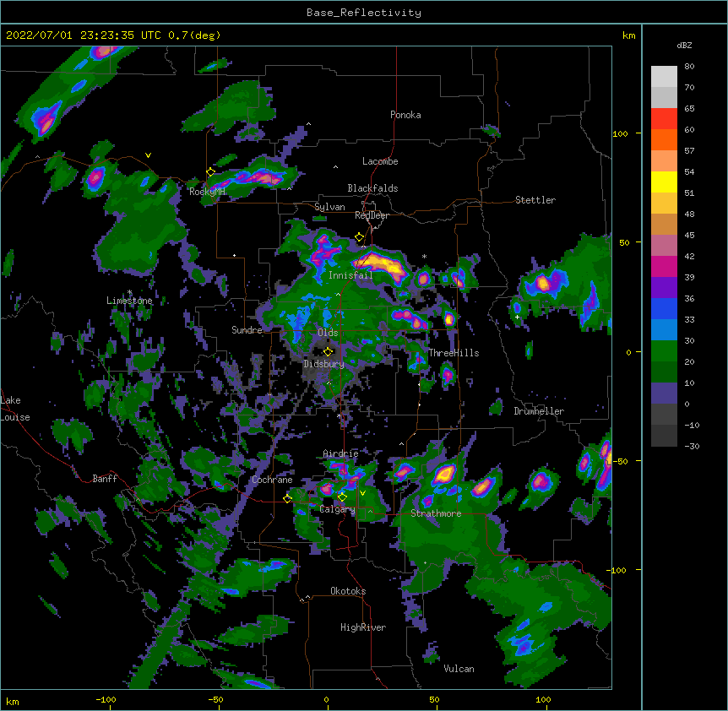Screen dimensions: 728x711
Task: Click the yellow V marker northeast of Calgary
Action: click(362, 493)
